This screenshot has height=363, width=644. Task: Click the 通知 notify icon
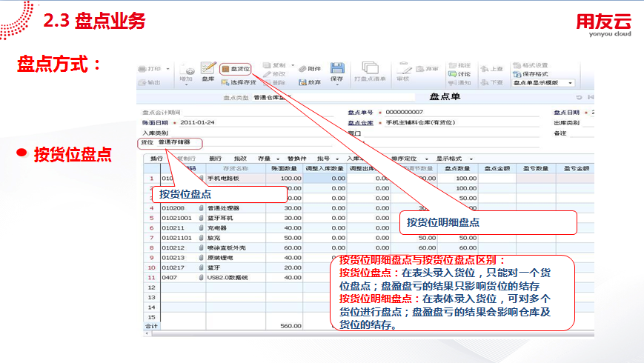pyautogui.click(x=453, y=83)
